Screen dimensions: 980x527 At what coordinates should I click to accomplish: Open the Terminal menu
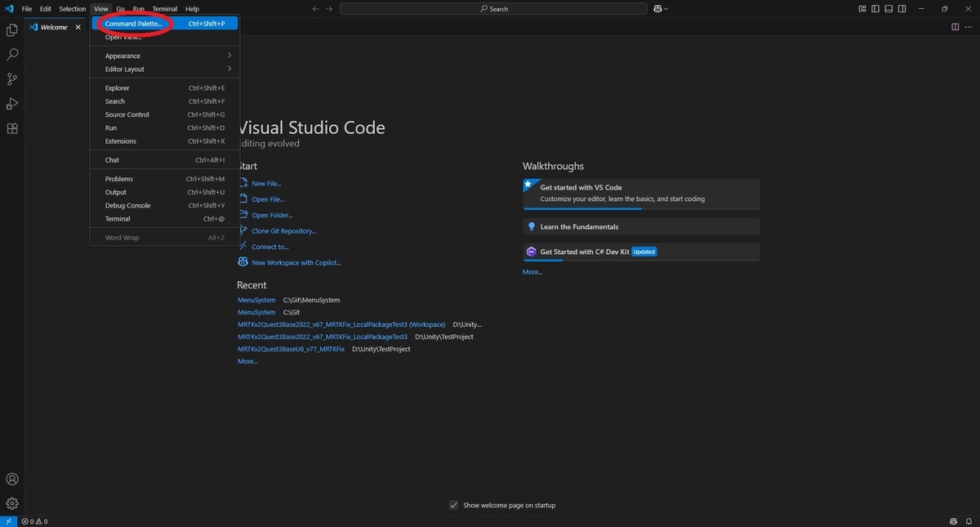click(x=164, y=8)
